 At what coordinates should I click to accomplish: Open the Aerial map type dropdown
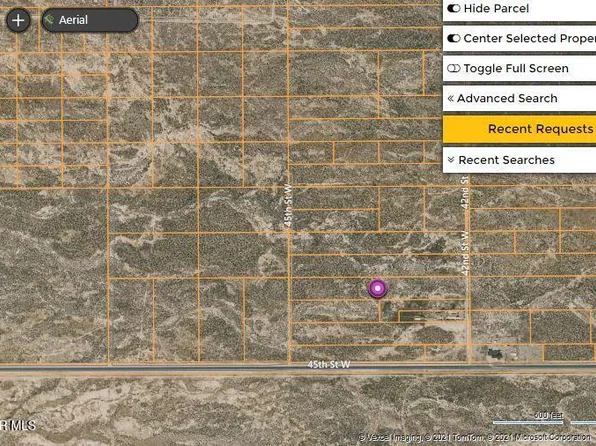coord(90,20)
